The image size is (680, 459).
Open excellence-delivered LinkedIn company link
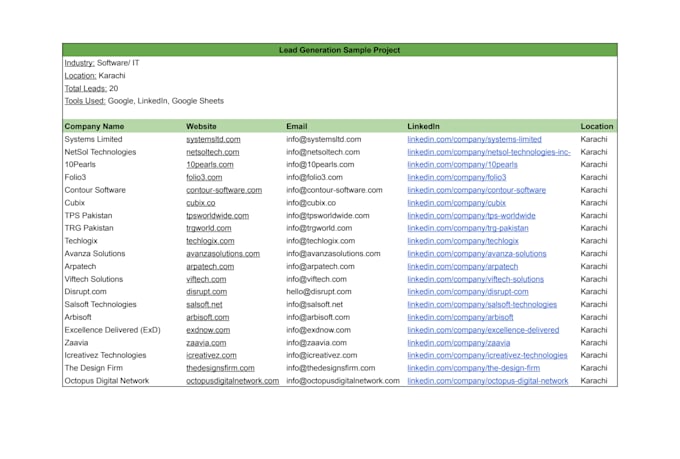[483, 330]
